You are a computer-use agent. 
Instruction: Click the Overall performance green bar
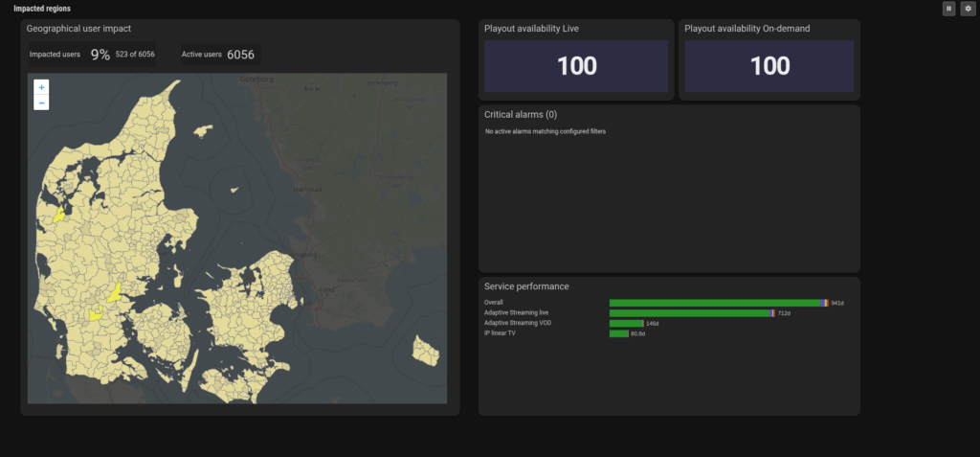[x=715, y=303]
